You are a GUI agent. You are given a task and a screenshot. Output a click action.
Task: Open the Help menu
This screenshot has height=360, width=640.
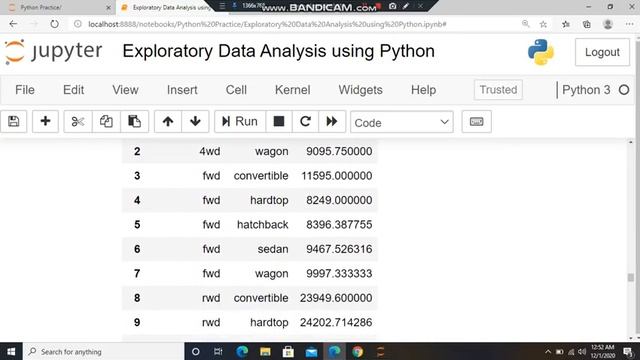(423, 90)
